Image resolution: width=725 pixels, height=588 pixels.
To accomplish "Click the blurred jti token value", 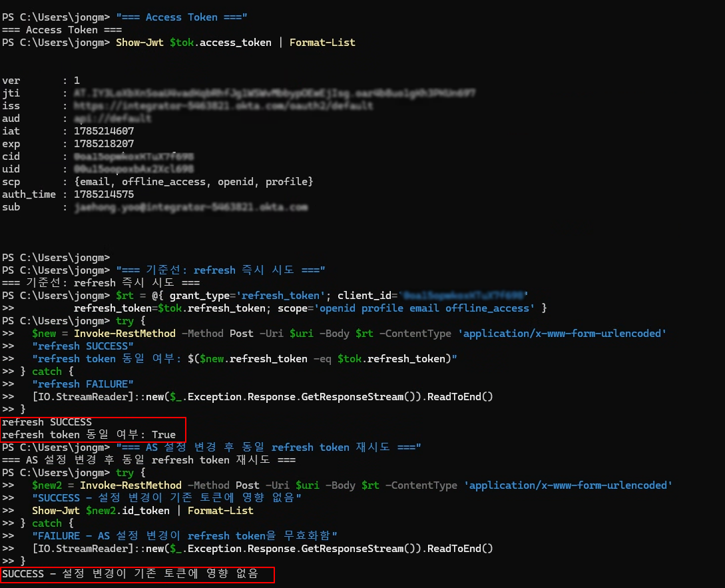I will 275,93.
